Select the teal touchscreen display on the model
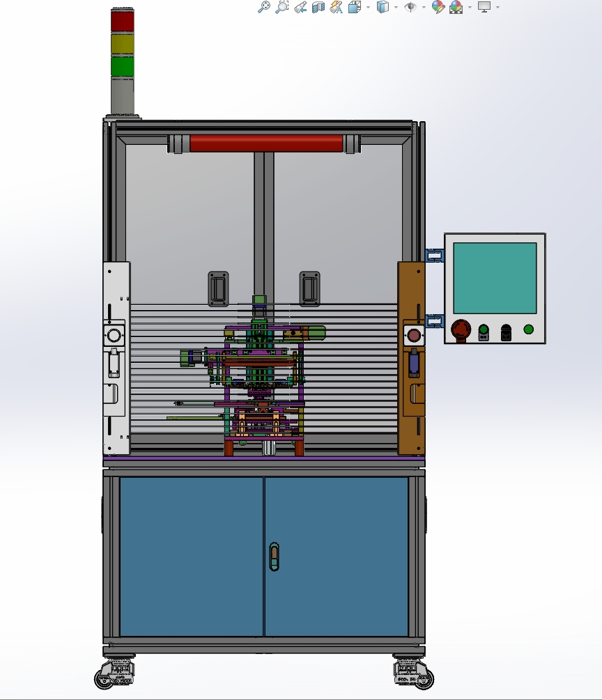The image size is (602, 700). [495, 278]
